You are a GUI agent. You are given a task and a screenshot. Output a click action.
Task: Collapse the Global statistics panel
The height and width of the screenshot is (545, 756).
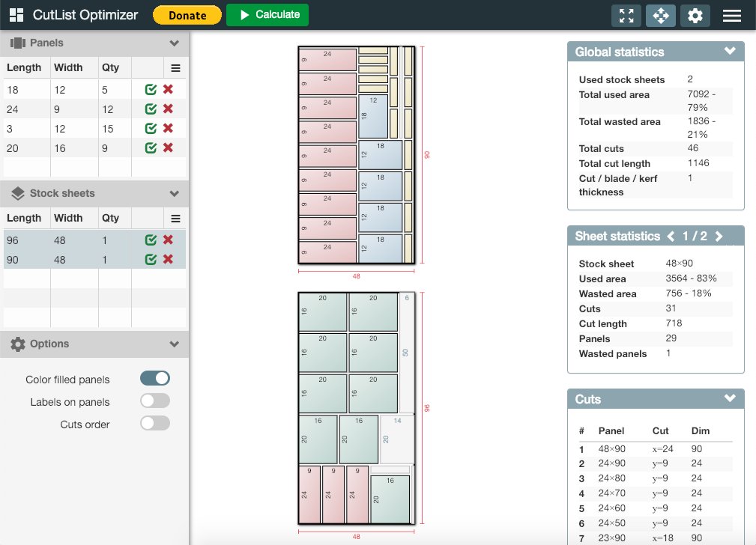click(730, 51)
